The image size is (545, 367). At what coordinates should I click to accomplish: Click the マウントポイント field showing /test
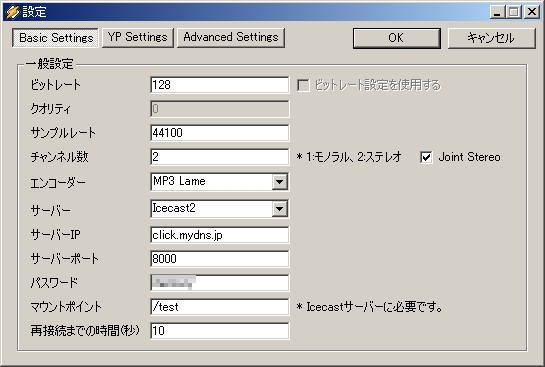coord(220,307)
